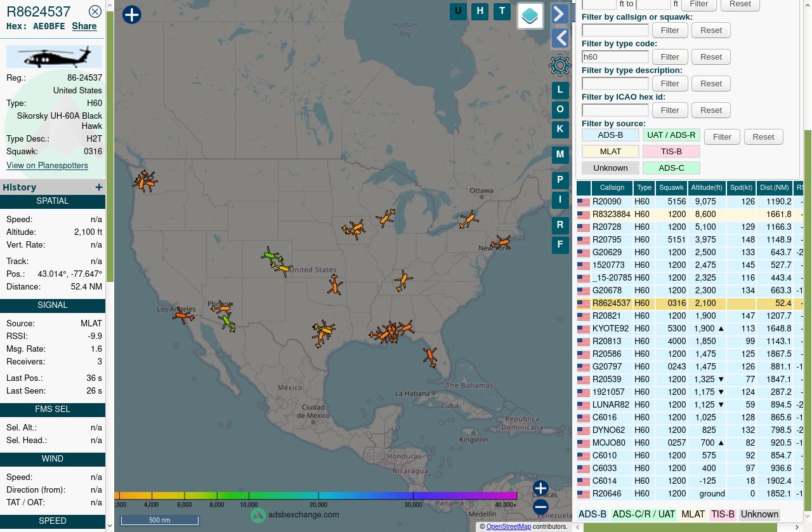Open the map layers selector icon
The image size is (812, 532).
[x=530, y=16]
